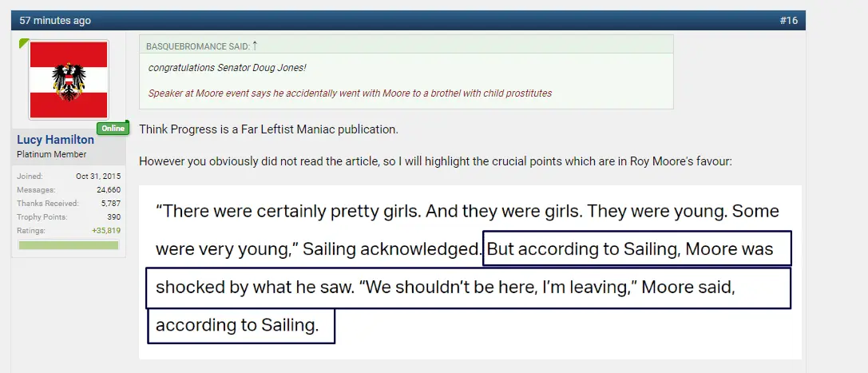Click the congratulations Senator Doug Jones text
Image resolution: width=868 pixels, height=373 pixels.
228,69
